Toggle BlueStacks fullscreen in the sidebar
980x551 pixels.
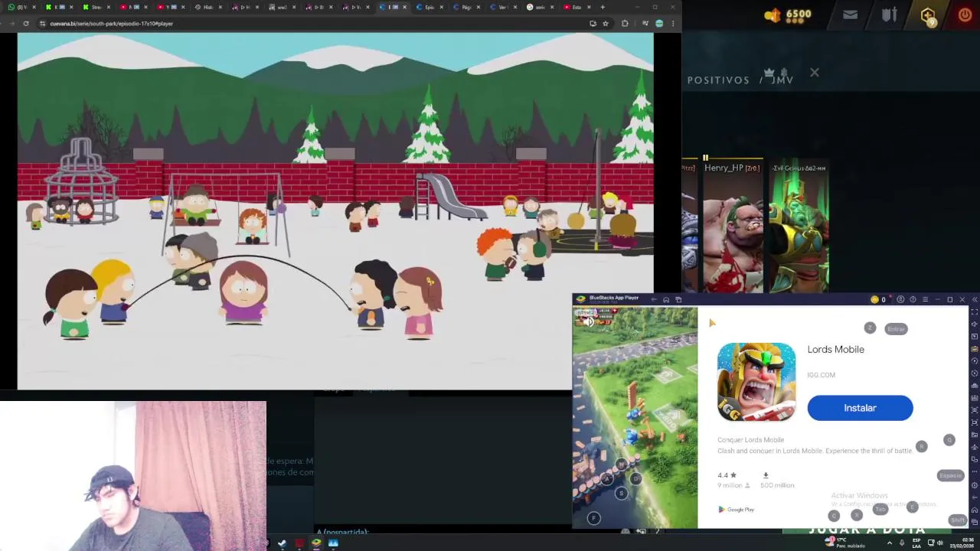coord(974,312)
